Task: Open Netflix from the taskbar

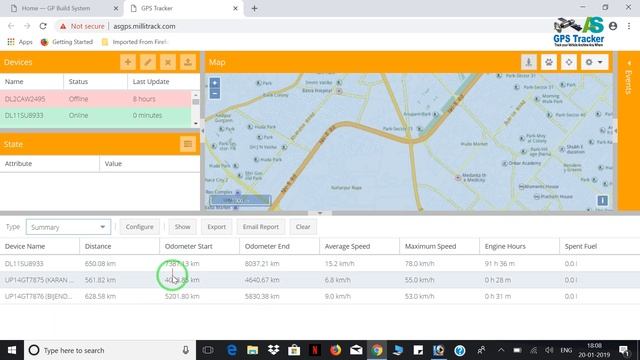Action: tap(315, 350)
